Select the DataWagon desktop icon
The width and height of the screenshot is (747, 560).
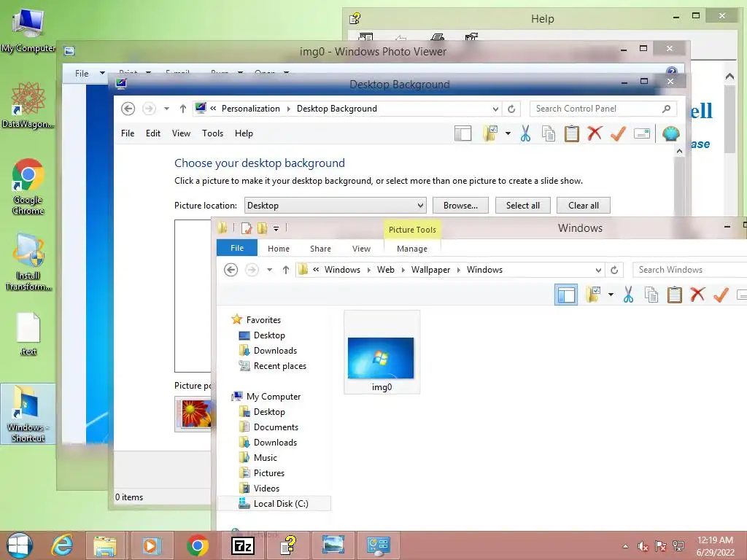(28, 105)
